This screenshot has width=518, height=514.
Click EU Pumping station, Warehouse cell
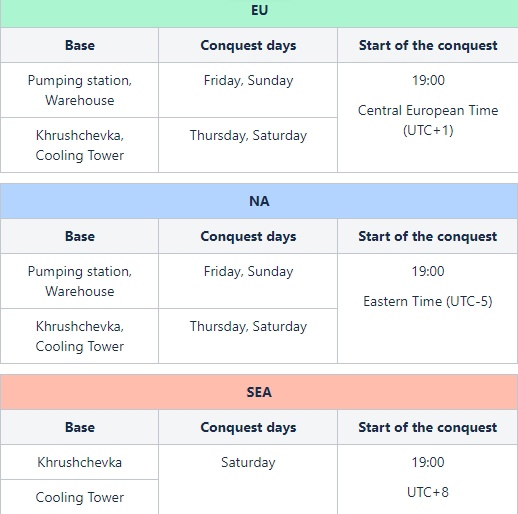click(x=80, y=90)
